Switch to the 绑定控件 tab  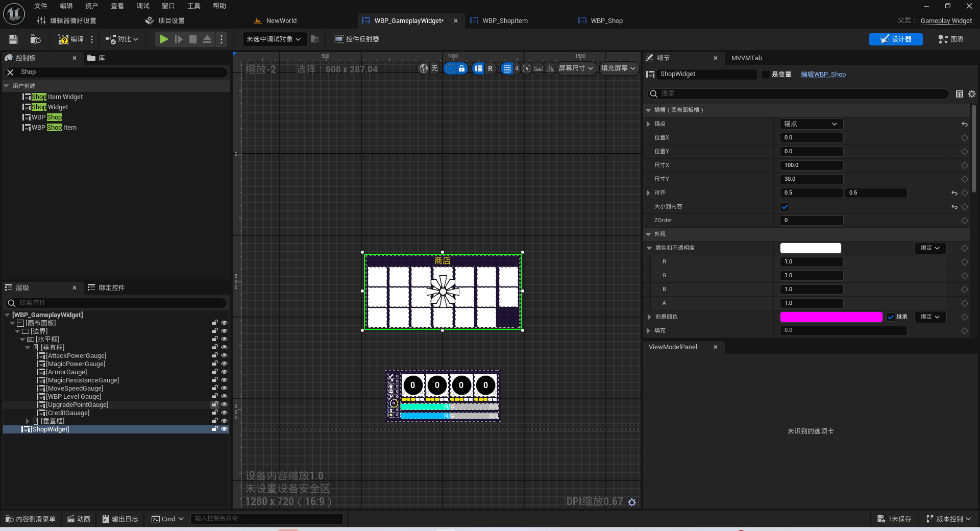click(x=106, y=288)
